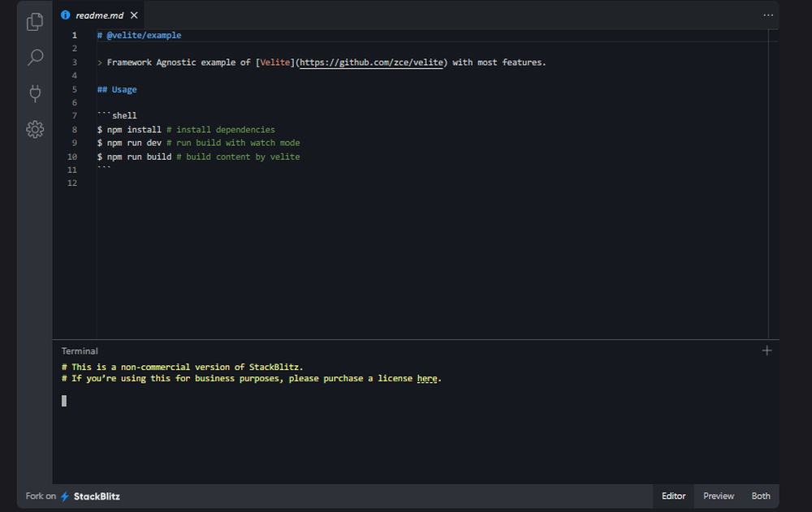
Task: Open settings using the gear icon
Action: 34,129
